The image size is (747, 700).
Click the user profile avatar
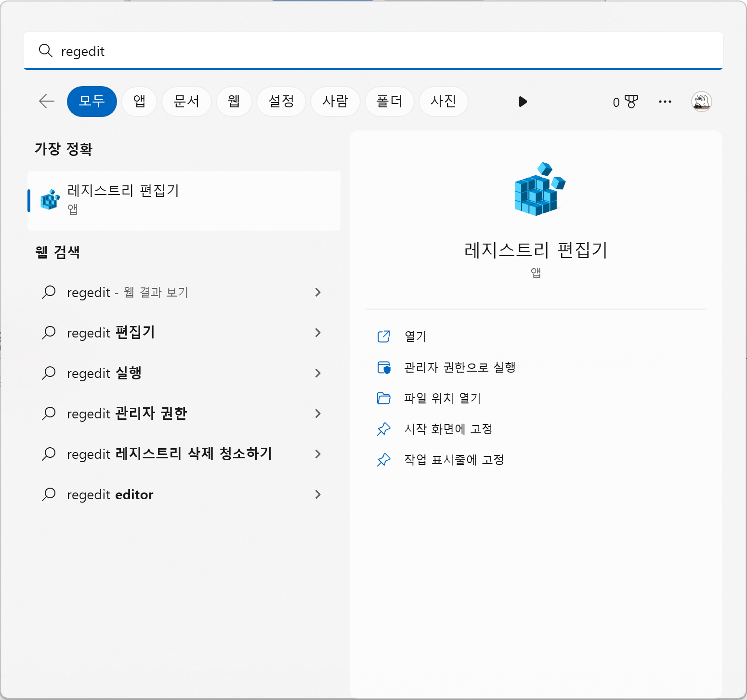701,102
